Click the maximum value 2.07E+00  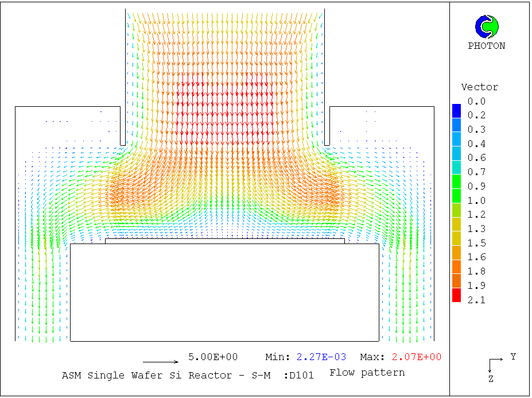point(417,357)
